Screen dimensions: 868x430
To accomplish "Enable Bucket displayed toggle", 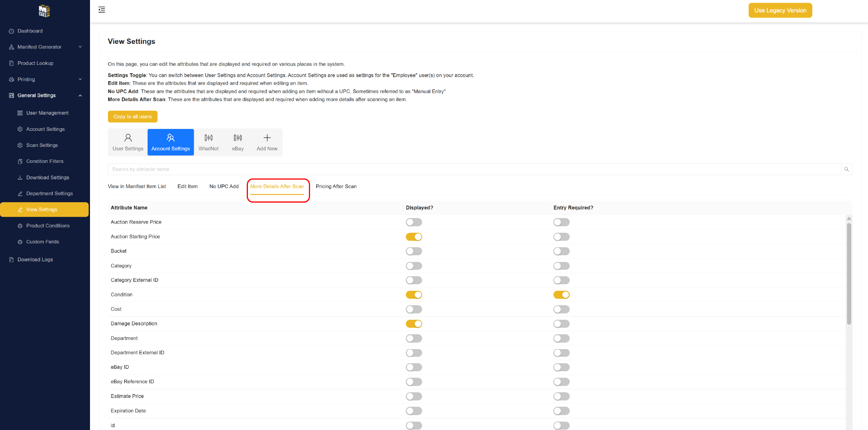I will (414, 251).
